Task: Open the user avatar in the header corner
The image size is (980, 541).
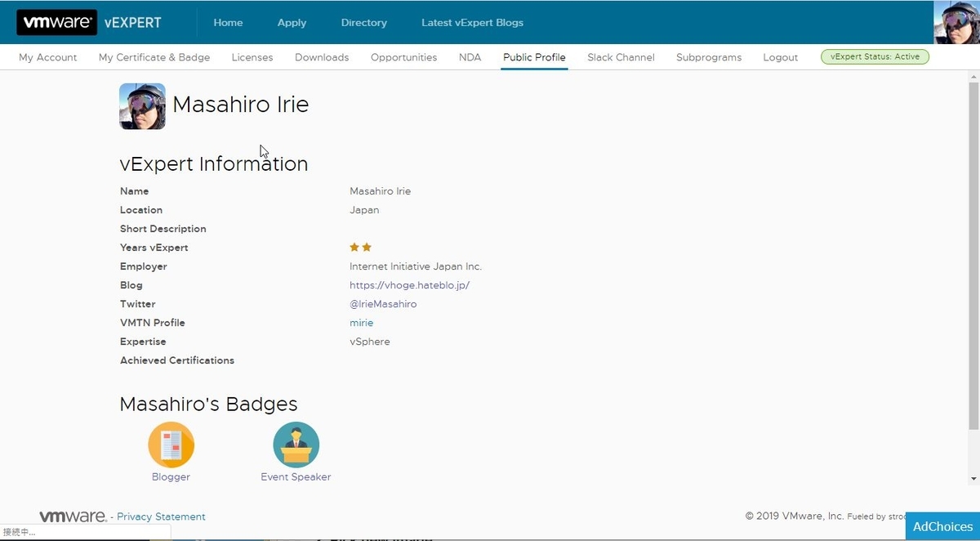Action: 956,22
